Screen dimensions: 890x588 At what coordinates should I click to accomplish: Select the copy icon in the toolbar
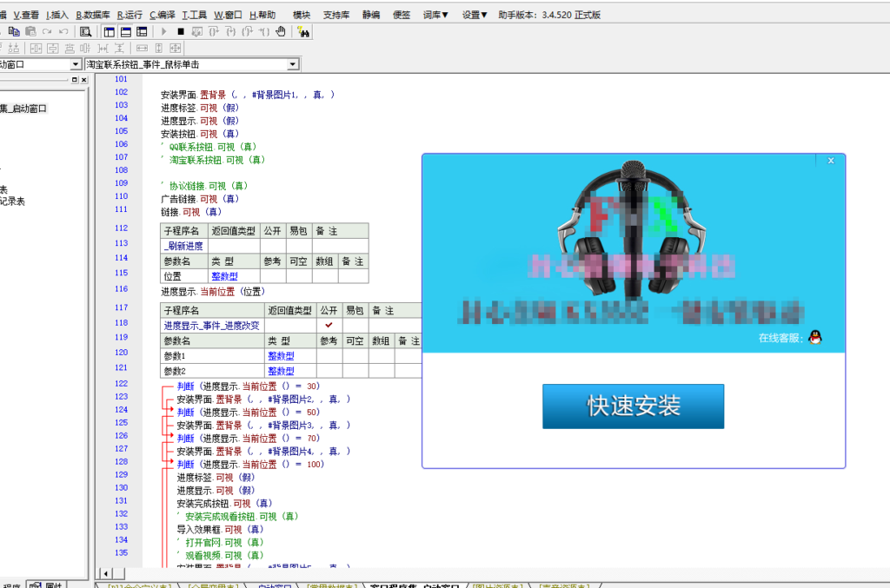tap(16, 31)
